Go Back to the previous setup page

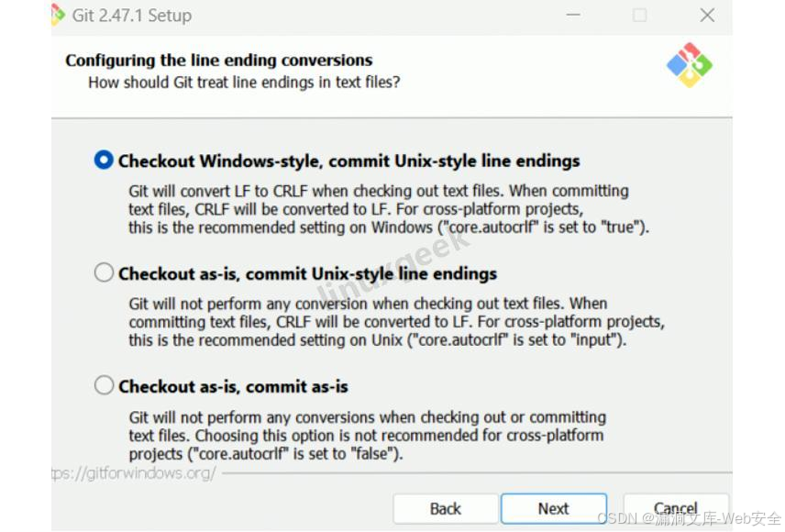(x=445, y=508)
